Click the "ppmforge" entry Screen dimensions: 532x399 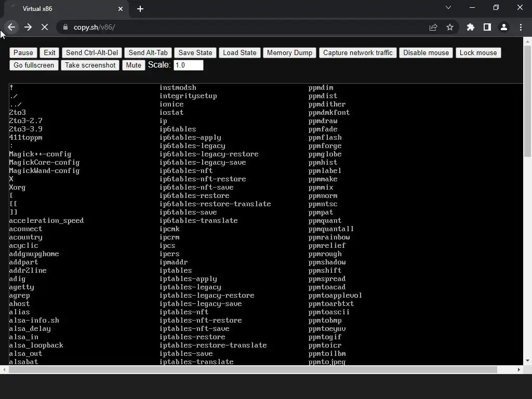tap(325, 146)
